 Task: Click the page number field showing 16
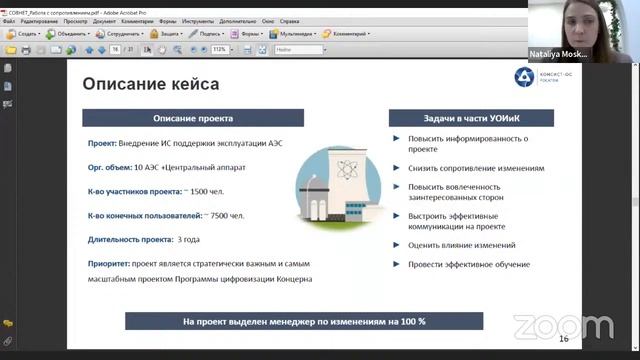[115, 50]
